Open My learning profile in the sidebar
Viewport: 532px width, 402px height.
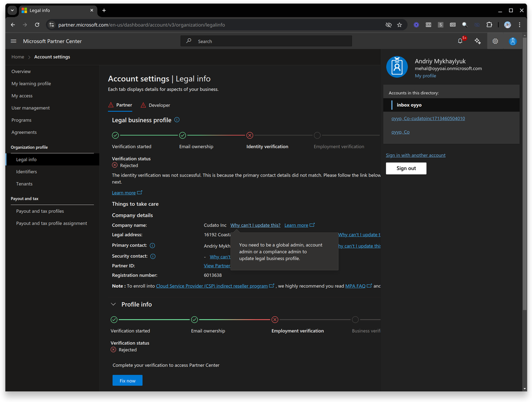point(31,84)
